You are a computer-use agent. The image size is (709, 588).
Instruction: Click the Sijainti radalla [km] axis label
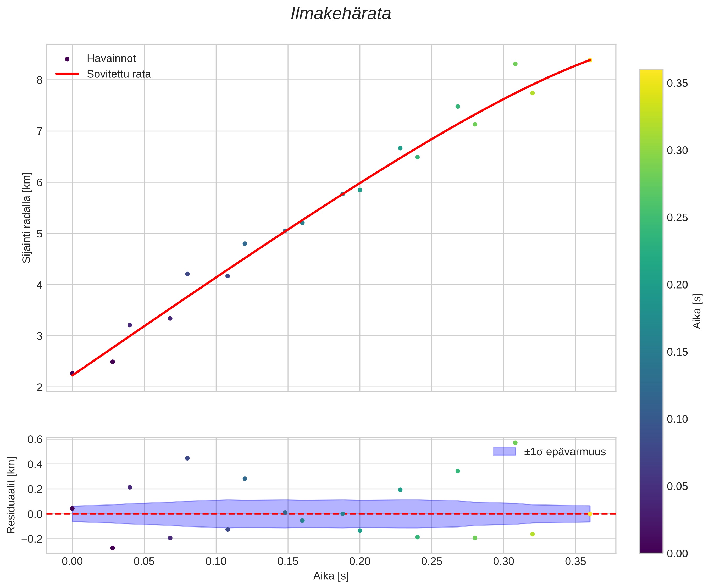click(26, 217)
